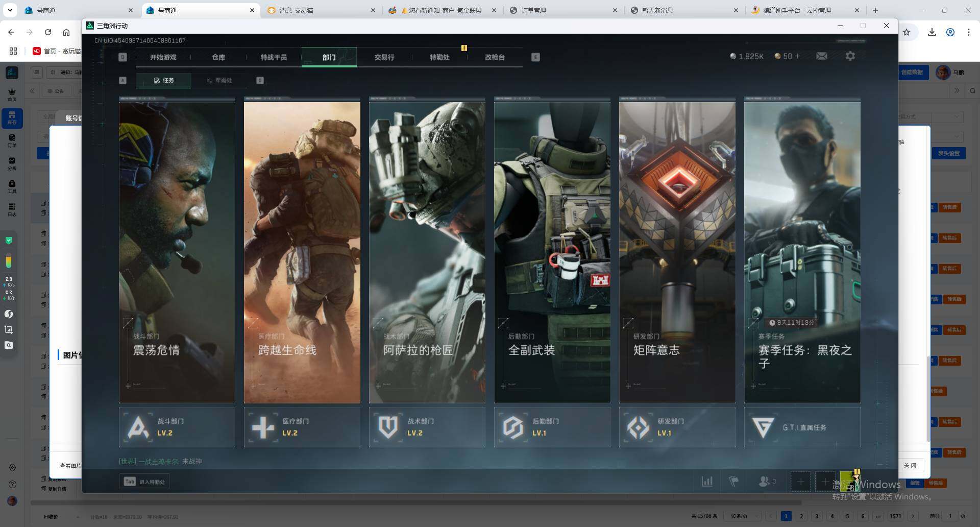Select 研发部门 LV.1 department badge
This screenshot has width=980, height=527.
(677, 427)
